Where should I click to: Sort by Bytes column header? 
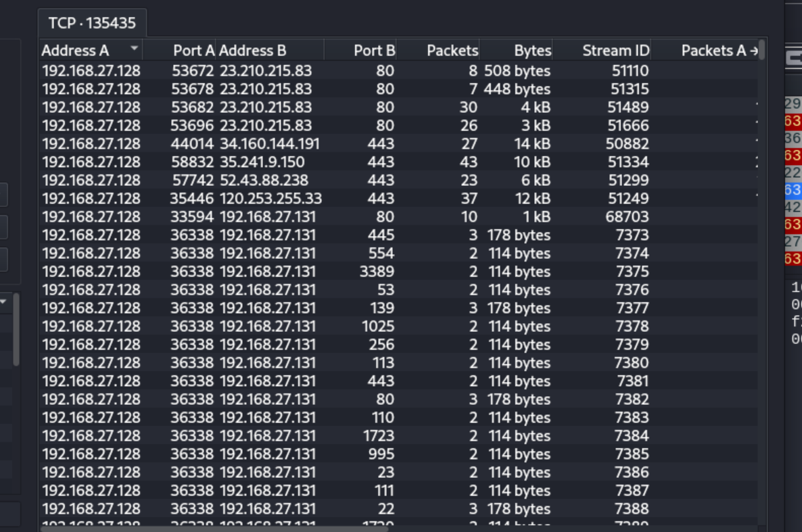pos(515,50)
